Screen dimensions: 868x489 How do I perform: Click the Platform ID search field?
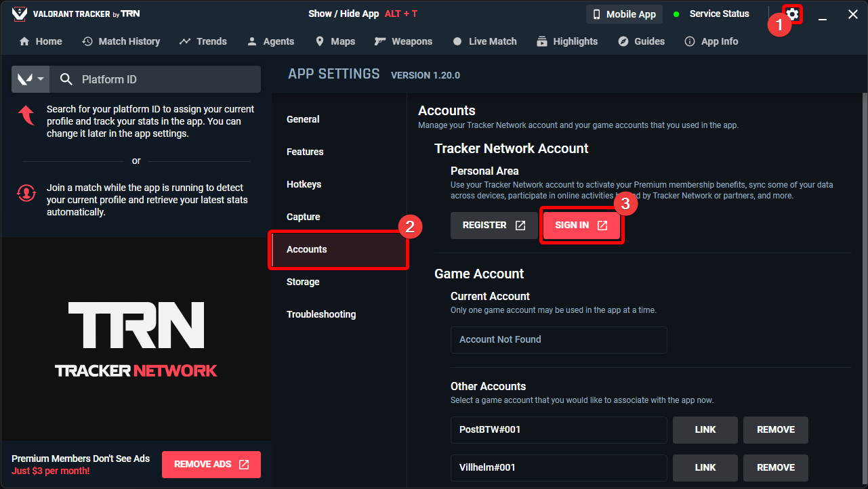(156, 79)
